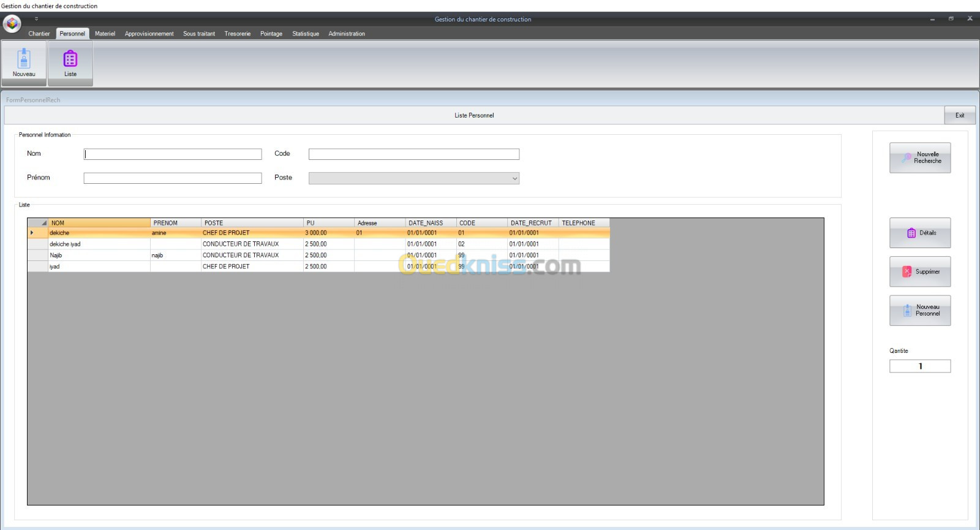The width and height of the screenshot is (980, 530).
Task: Minimize the application window
Action: point(932,19)
